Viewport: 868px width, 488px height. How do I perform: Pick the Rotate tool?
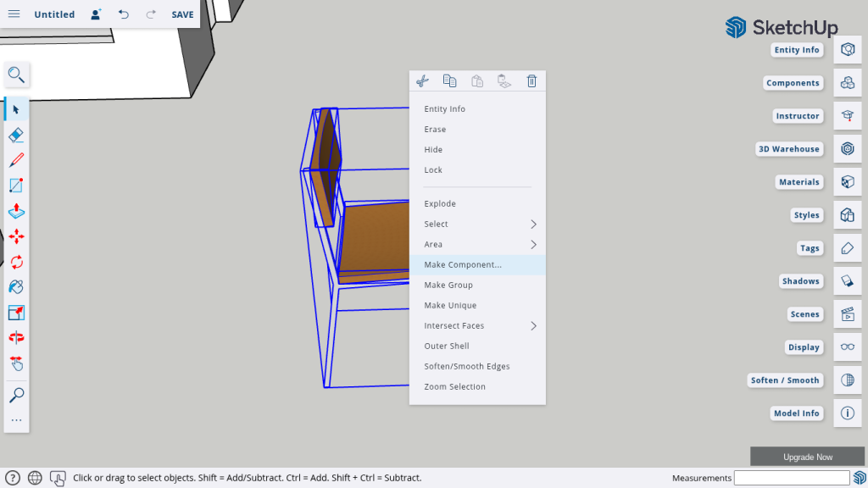click(x=16, y=262)
